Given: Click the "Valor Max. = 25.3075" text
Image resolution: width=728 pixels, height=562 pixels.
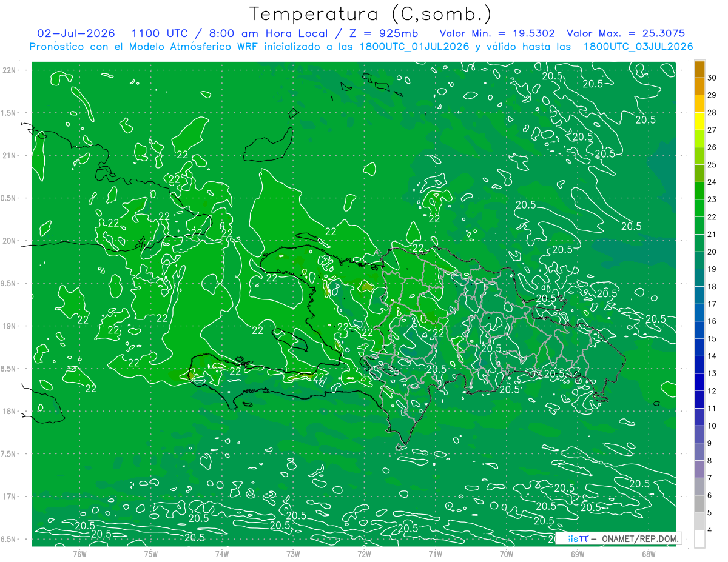Looking at the screenshot, I should click(626, 33).
